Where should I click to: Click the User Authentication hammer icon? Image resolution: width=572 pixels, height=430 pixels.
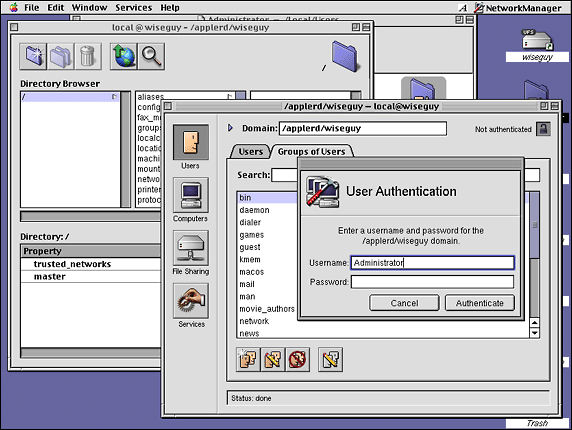[322, 192]
